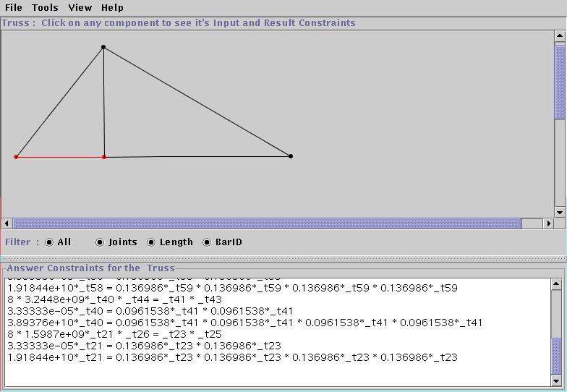
Task: Click the truss canvas scroll-down arrow
Action: click(x=560, y=212)
